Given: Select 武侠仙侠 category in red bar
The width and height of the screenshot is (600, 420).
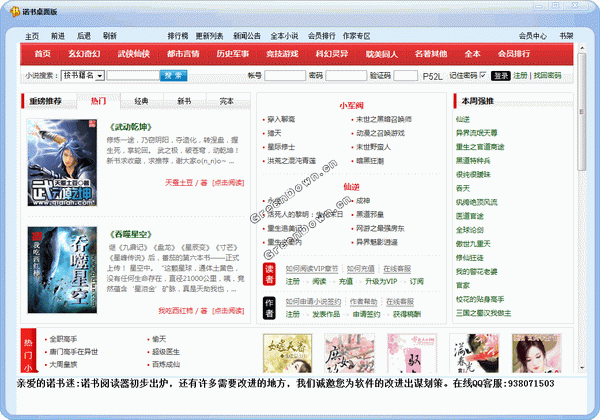Looking at the screenshot, I should 134,54.
